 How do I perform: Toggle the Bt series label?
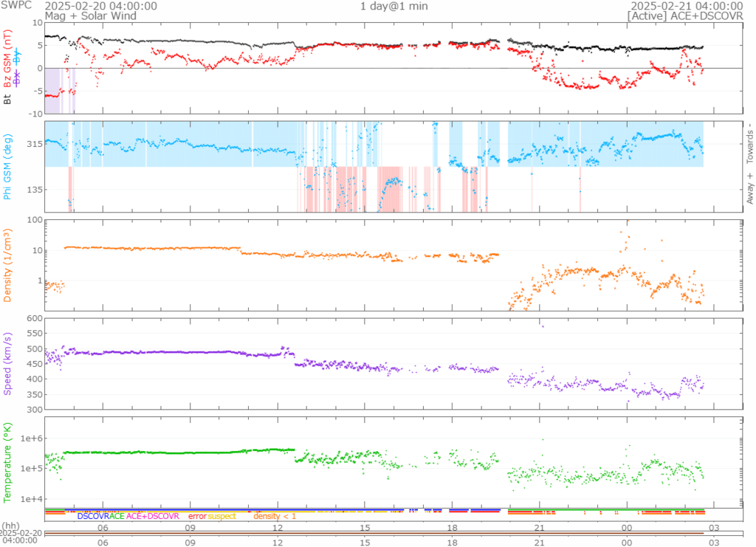click(x=8, y=98)
